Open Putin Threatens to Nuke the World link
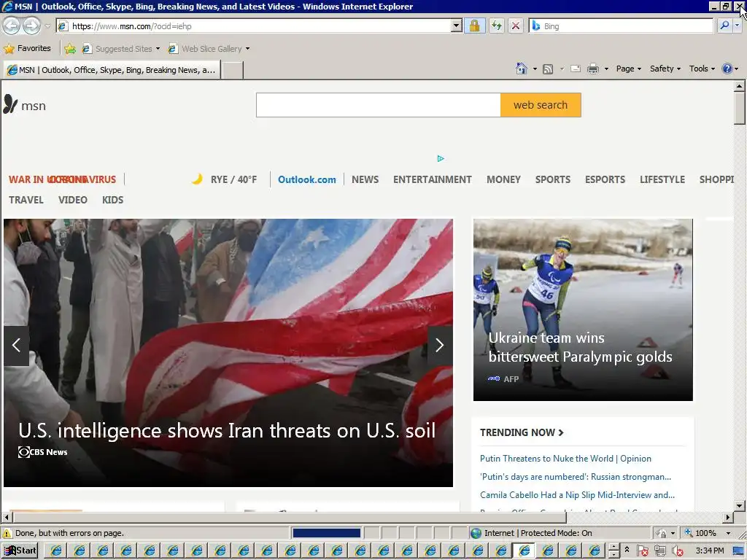The height and width of the screenshot is (560, 747). 565,458
